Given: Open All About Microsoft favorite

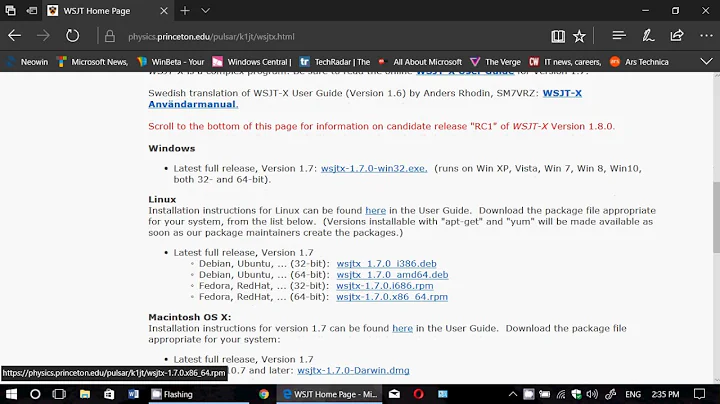Looking at the screenshot, I should click(x=420, y=62).
